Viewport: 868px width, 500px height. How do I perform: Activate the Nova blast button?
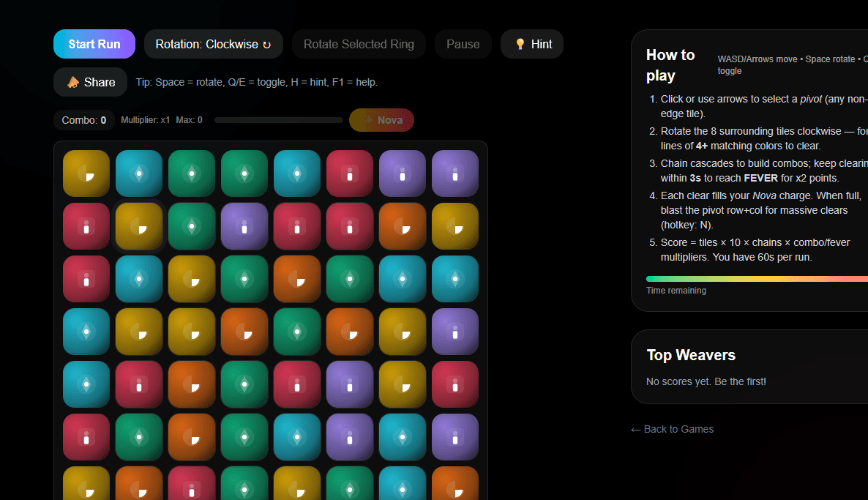click(x=381, y=120)
